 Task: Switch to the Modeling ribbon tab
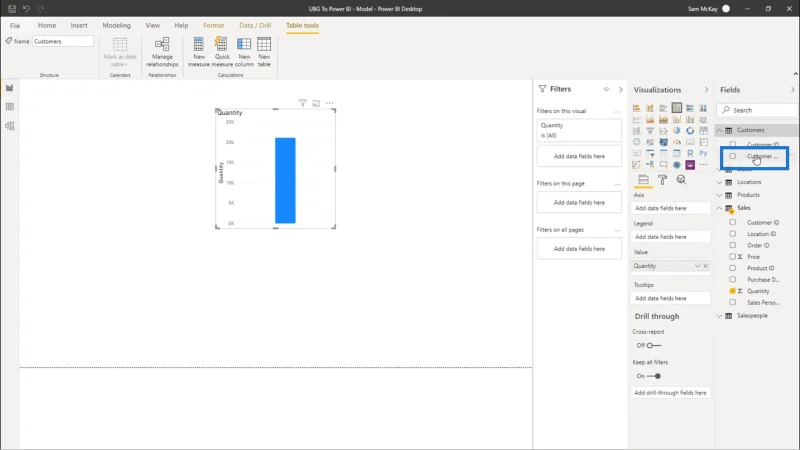[x=116, y=26]
